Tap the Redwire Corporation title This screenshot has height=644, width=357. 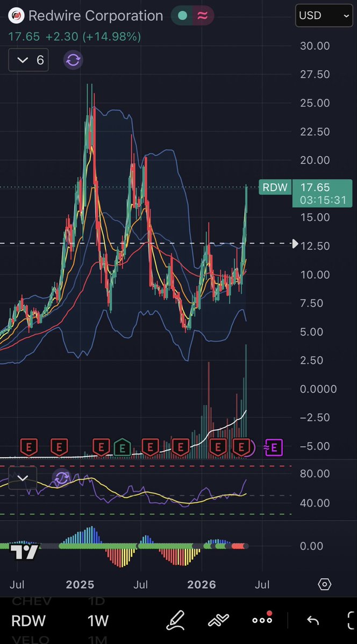pos(96,16)
